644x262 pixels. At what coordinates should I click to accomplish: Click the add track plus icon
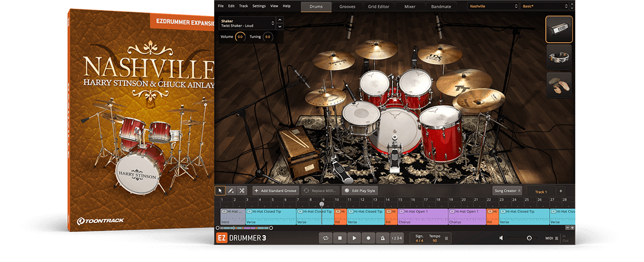pyautogui.click(x=561, y=191)
